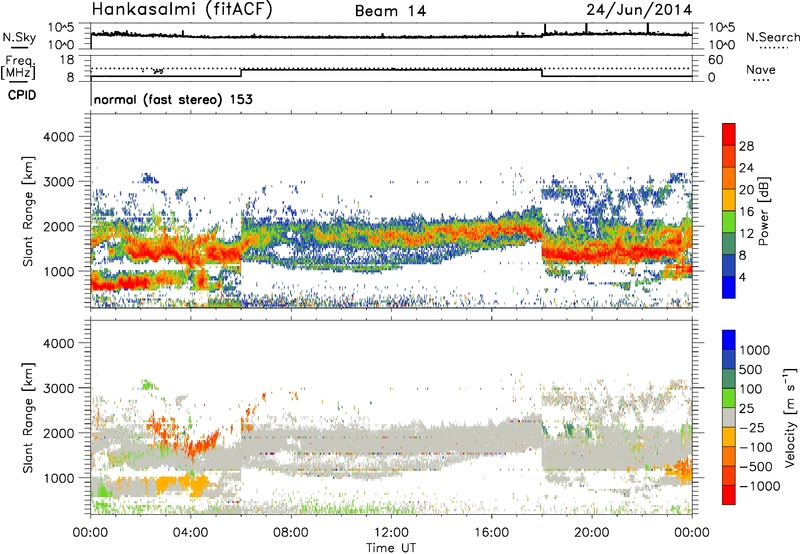The image size is (800, 554).
Task: Click the '3000' tick on the power panel range axis
Action: (58, 182)
